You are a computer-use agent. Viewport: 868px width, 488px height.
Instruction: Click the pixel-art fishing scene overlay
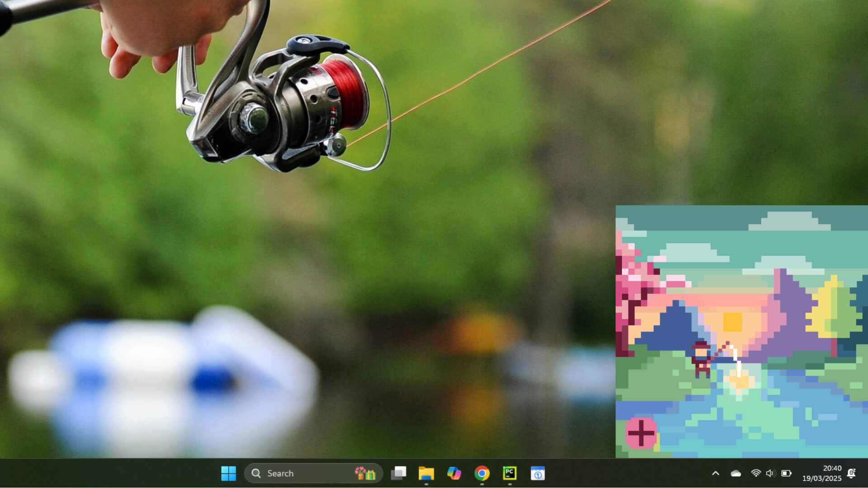741,330
